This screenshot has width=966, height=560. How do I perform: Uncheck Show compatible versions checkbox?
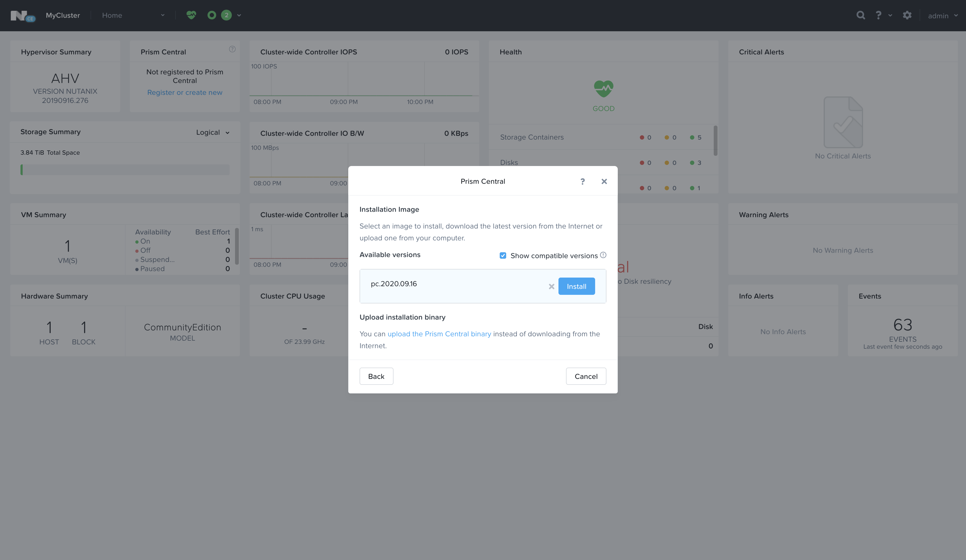coord(503,255)
